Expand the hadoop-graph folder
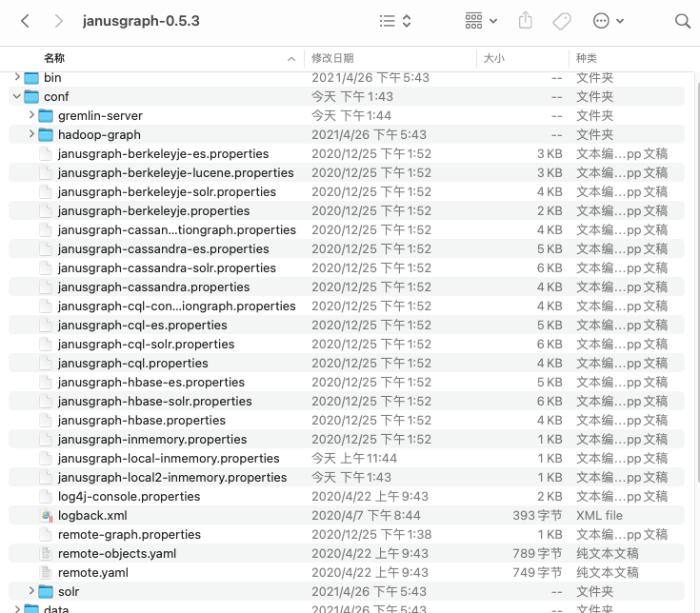700x613 pixels. pos(31,134)
